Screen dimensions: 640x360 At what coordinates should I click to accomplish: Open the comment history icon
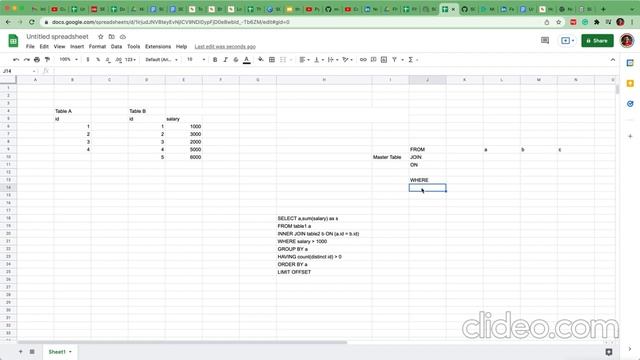[545, 40]
